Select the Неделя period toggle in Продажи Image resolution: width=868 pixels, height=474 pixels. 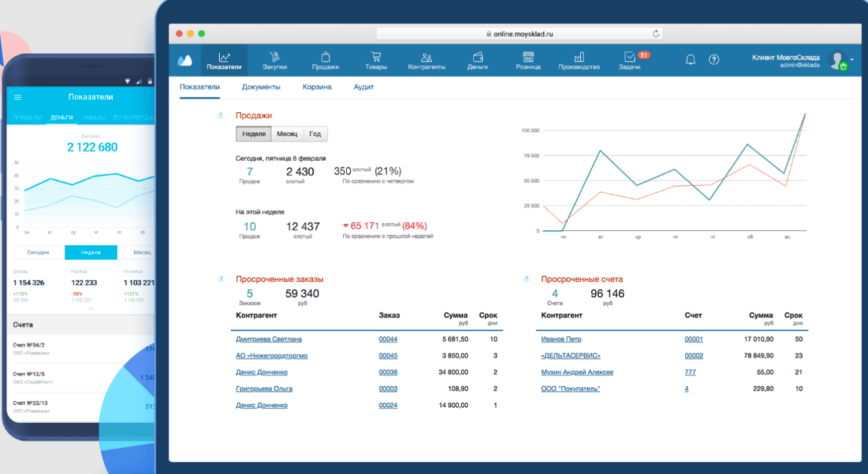point(253,134)
